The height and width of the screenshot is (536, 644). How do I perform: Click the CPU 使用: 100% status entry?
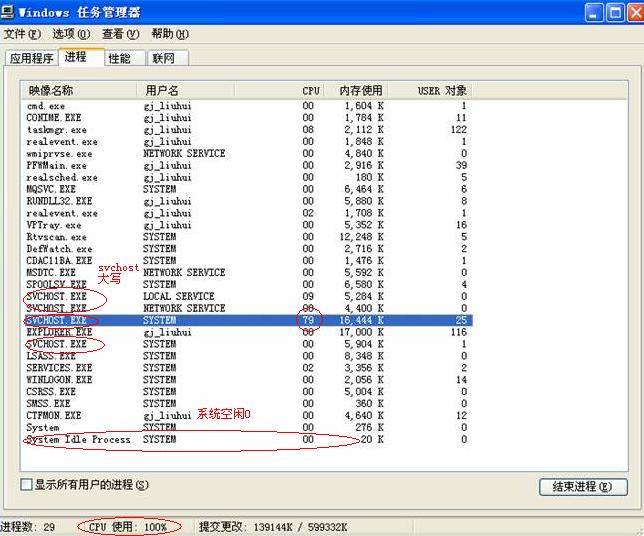pyautogui.click(x=128, y=527)
